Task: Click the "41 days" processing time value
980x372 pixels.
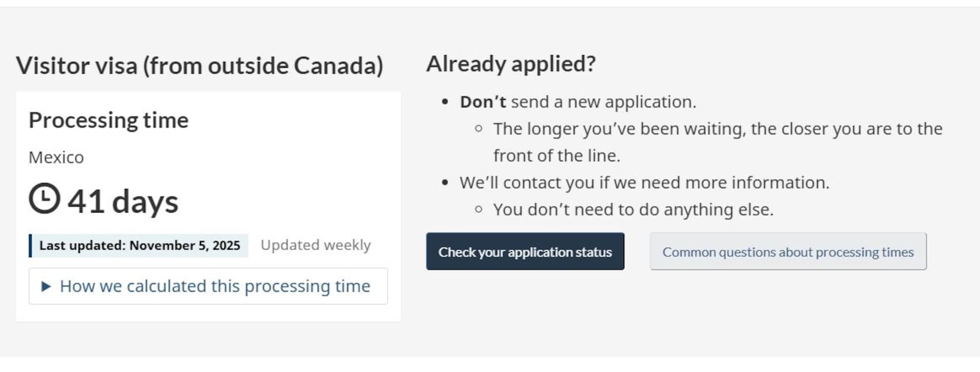Action: coord(123,202)
